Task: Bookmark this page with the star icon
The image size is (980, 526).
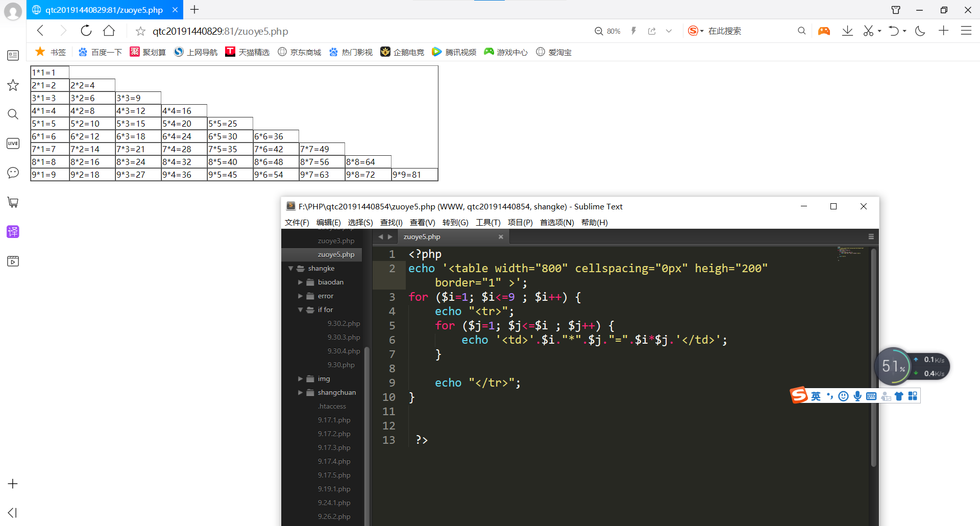Action: pyautogui.click(x=140, y=31)
